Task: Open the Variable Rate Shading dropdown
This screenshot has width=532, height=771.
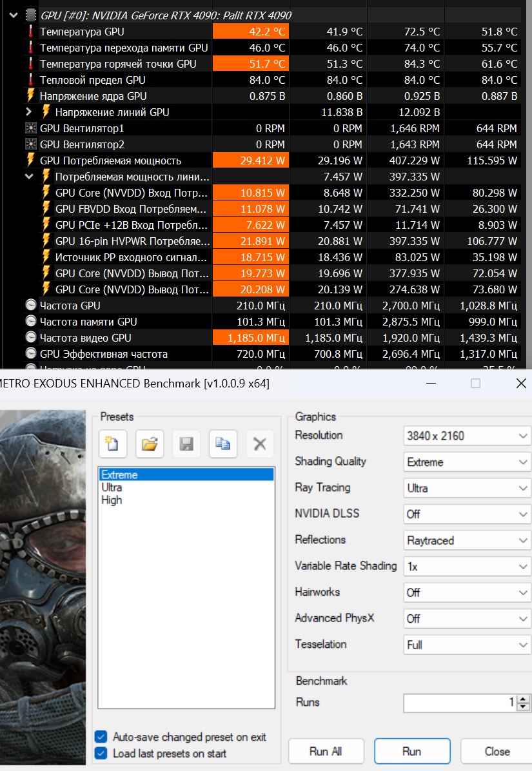Action: (x=467, y=567)
